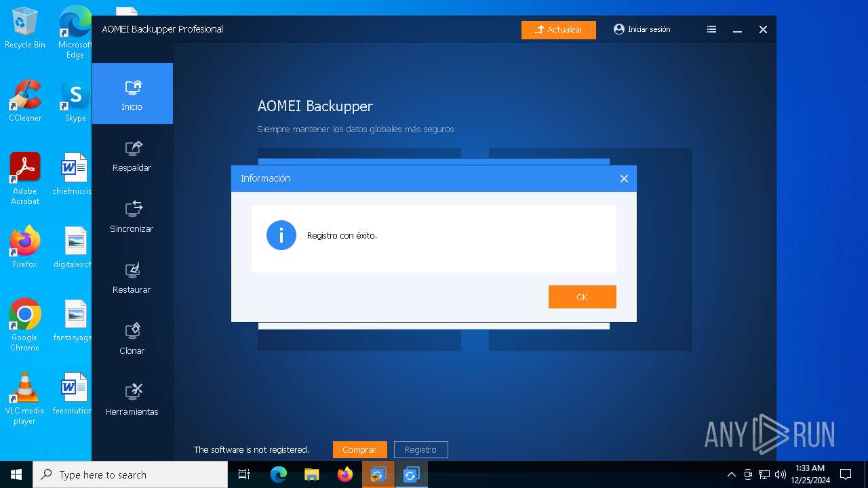Go to the Restaurar section
Screen dimensions: 868x488
[132, 277]
